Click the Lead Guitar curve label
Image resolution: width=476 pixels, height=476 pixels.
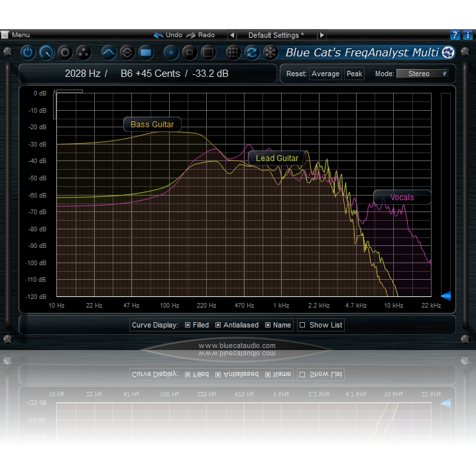point(277,158)
